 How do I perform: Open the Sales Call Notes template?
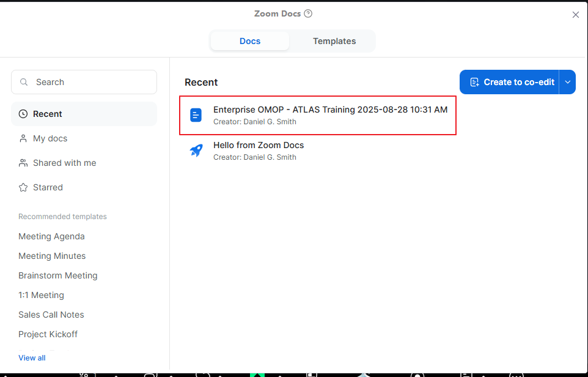click(51, 315)
